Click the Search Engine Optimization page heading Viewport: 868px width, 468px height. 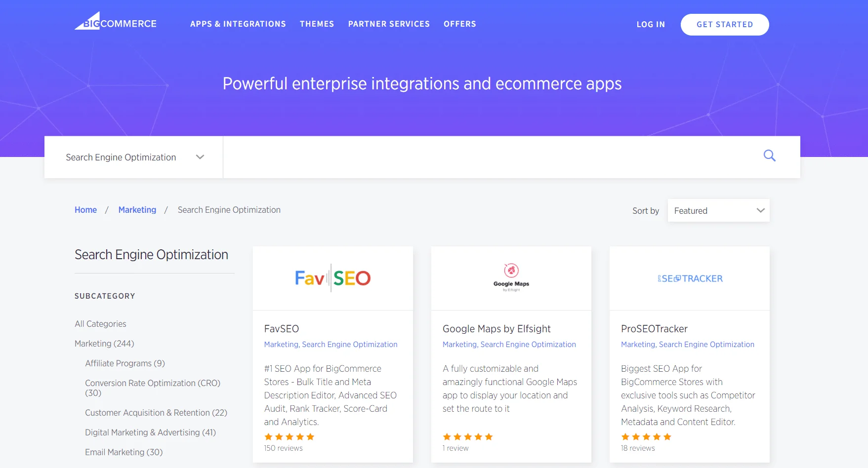(x=151, y=255)
